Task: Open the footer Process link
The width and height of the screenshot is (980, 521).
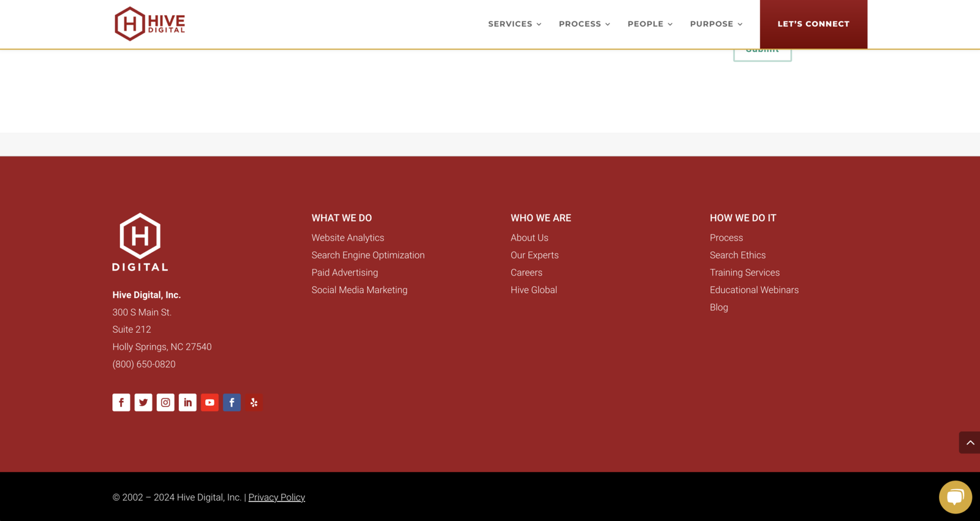Action: click(726, 238)
